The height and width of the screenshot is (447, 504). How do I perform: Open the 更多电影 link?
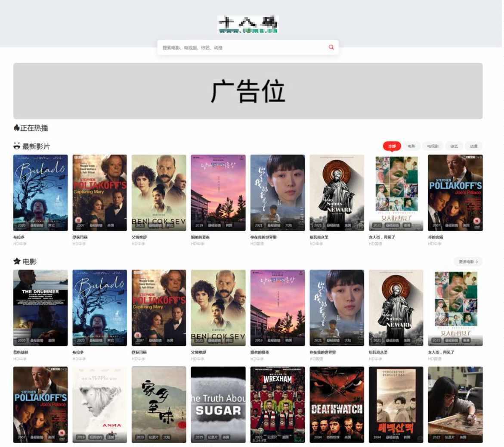coord(468,261)
